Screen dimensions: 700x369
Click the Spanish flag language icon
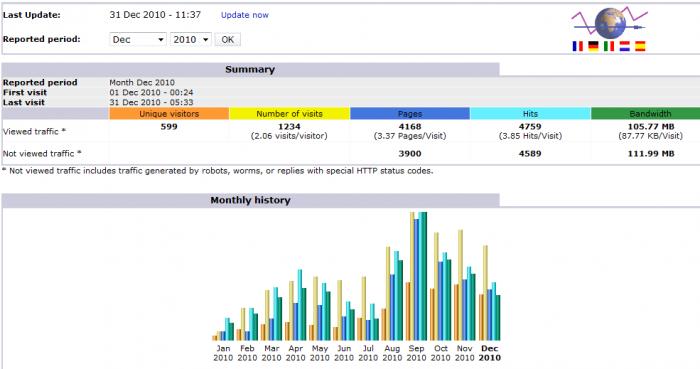pos(640,46)
